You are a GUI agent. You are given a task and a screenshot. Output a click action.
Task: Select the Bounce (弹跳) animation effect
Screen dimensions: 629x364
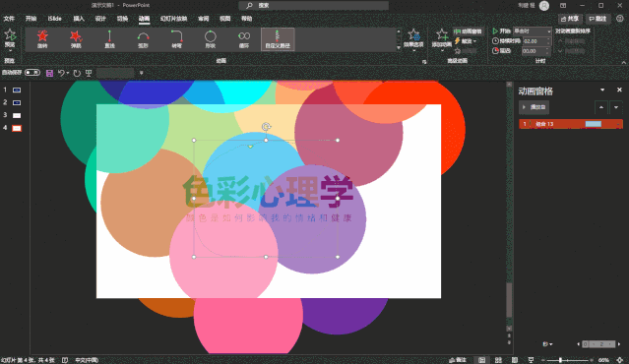point(76,39)
